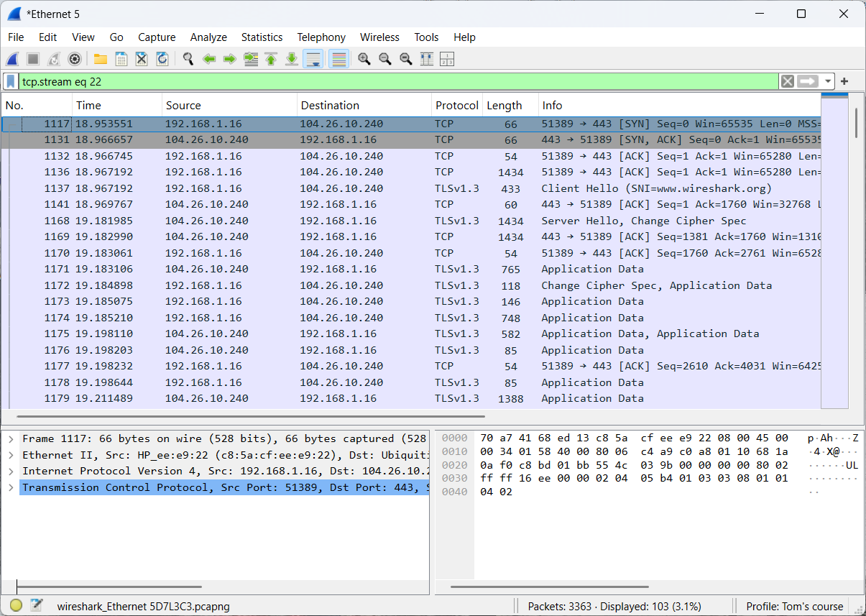866x616 pixels.
Task: Open the Analyze menu
Action: (x=208, y=37)
